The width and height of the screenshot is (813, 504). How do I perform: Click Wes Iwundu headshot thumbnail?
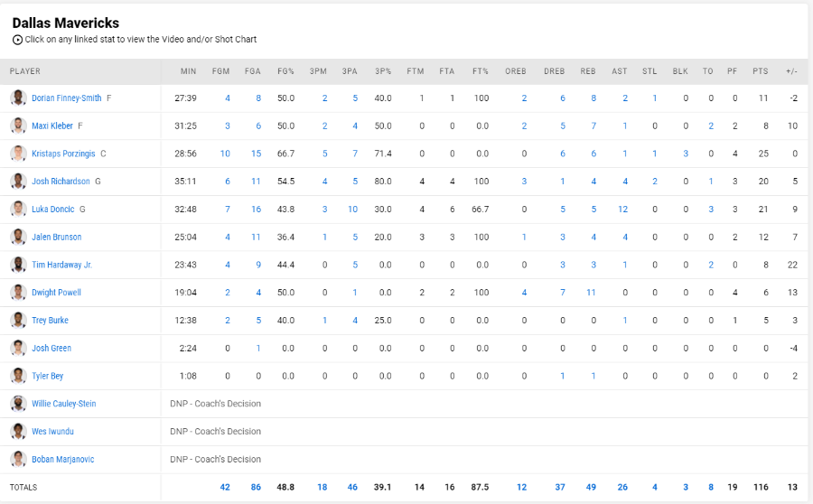coord(19,432)
